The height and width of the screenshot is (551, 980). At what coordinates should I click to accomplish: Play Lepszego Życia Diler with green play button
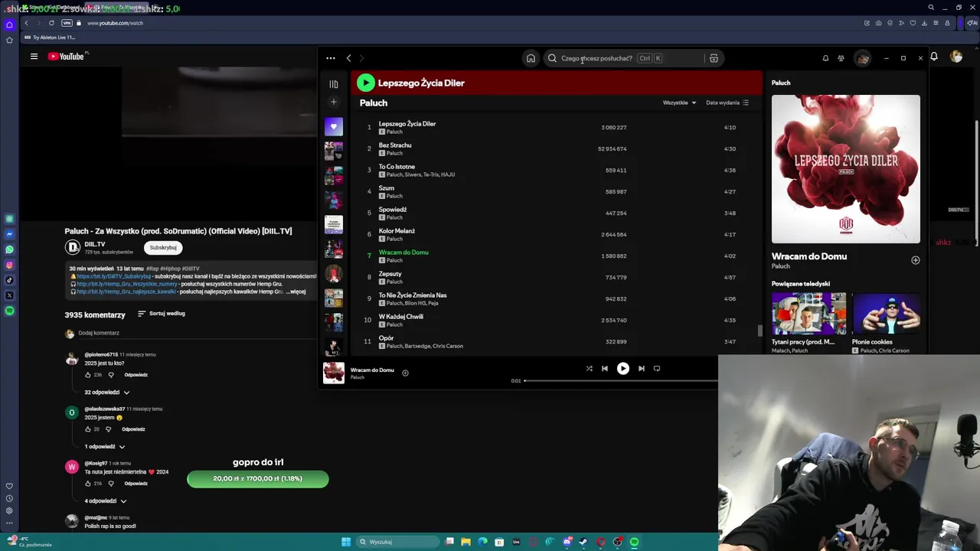coord(366,83)
